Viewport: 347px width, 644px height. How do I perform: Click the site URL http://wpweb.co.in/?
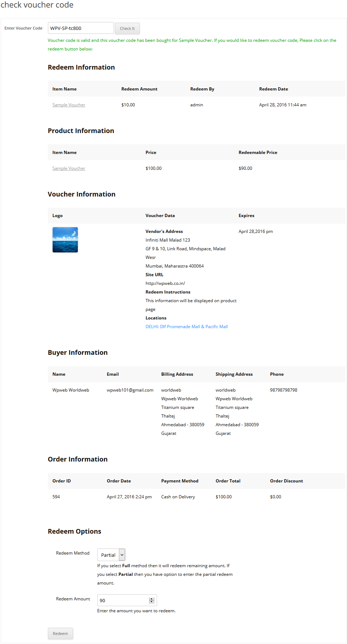tap(165, 283)
